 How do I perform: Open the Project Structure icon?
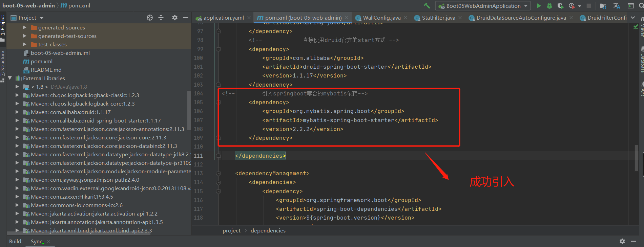(603, 6)
